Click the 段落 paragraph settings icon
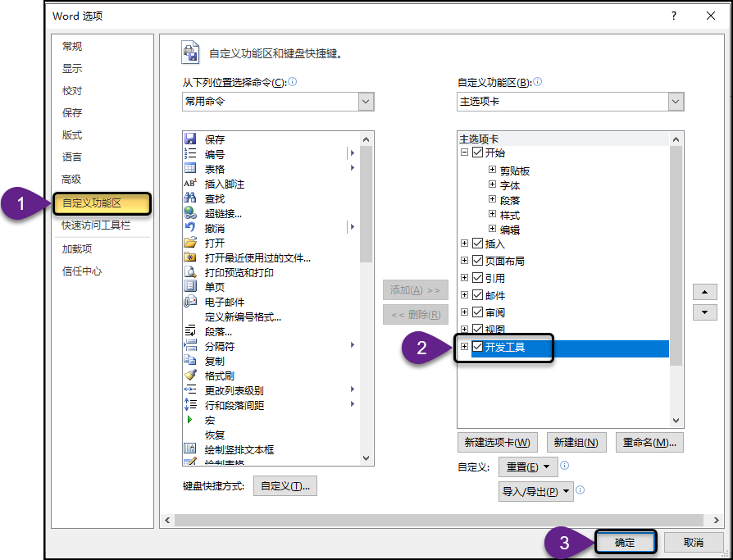The height and width of the screenshot is (560, 733). 189,331
